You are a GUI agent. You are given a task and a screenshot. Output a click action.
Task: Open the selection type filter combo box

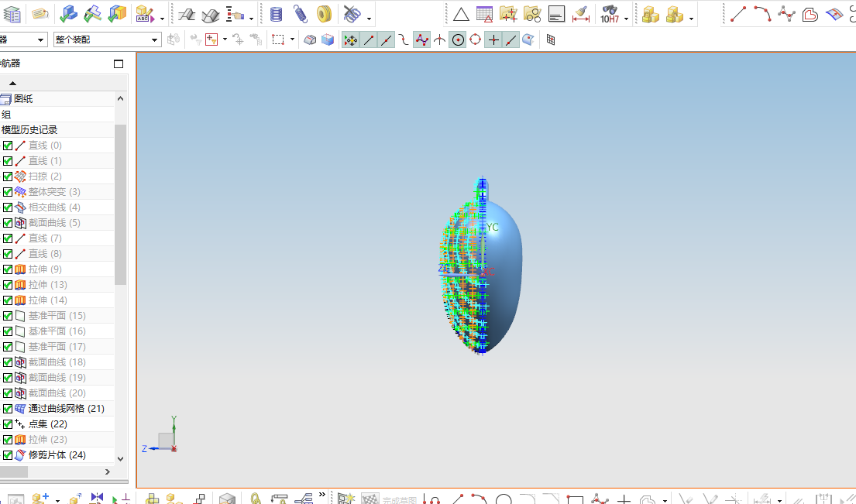point(23,39)
